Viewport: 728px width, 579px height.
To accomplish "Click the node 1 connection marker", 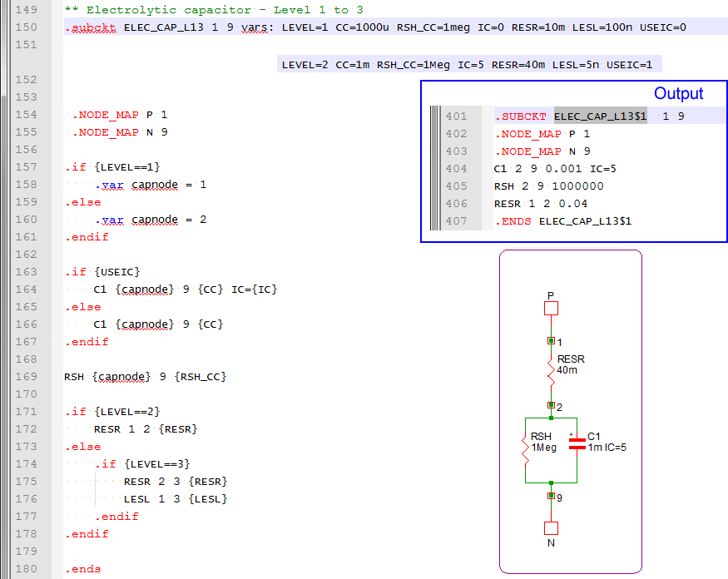I will point(550,341).
